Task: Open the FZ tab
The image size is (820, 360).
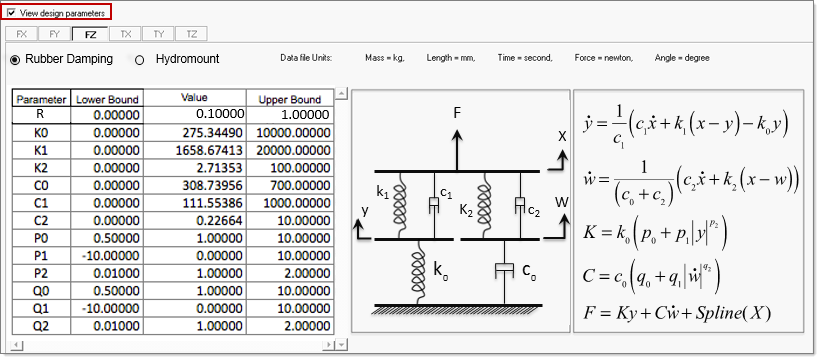Action: [90, 34]
